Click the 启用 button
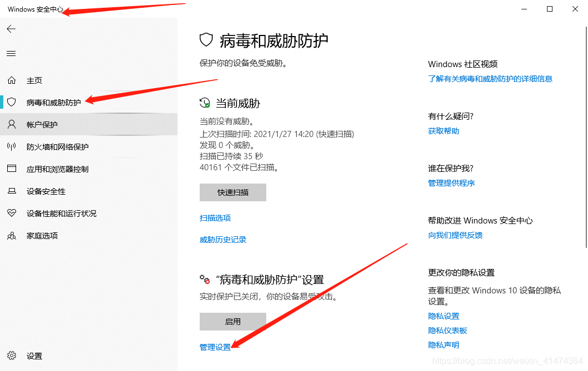This screenshot has width=588, height=371. coord(233,322)
